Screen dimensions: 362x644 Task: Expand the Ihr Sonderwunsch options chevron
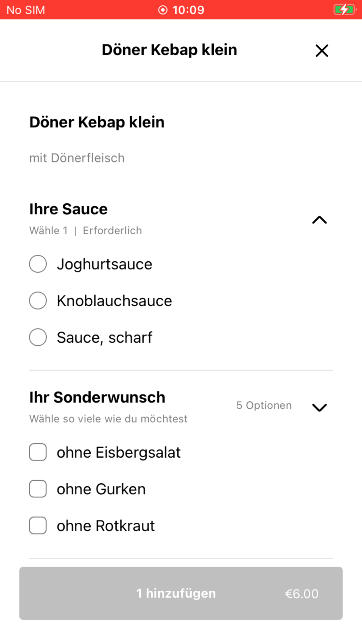[x=319, y=407]
